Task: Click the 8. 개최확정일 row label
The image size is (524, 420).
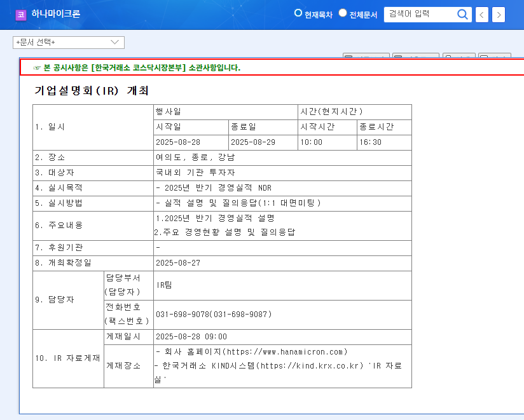Action: click(93, 264)
